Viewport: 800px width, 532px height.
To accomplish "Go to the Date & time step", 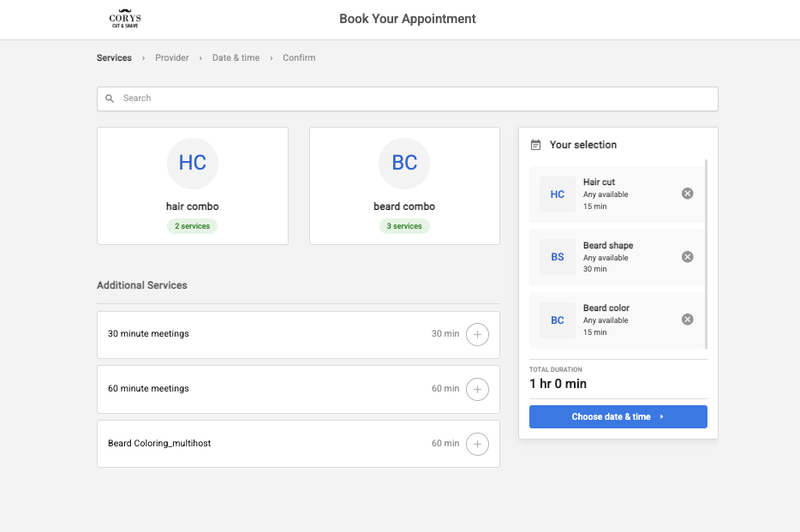I will point(236,57).
